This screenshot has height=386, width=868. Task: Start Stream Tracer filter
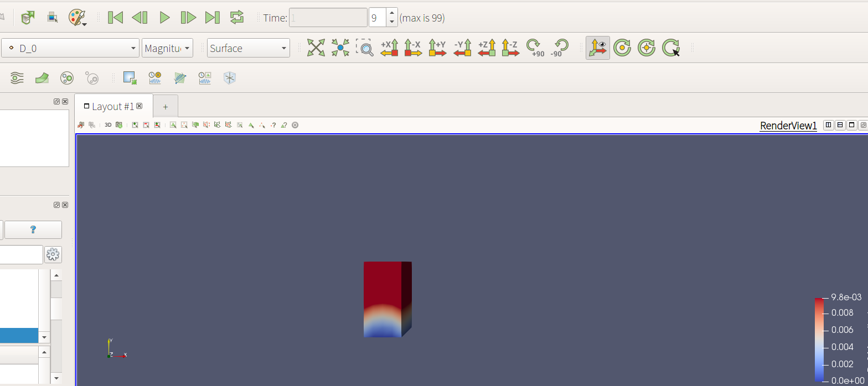17,78
